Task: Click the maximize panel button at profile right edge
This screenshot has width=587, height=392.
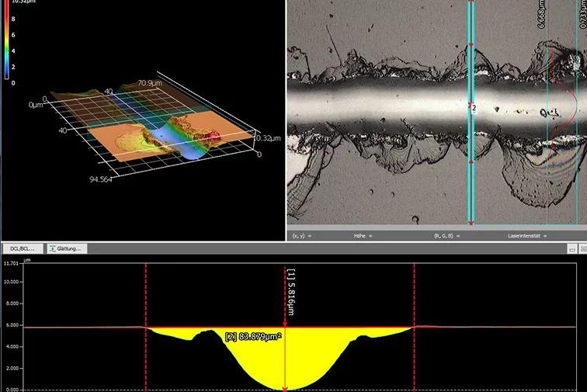Action: coord(583,249)
